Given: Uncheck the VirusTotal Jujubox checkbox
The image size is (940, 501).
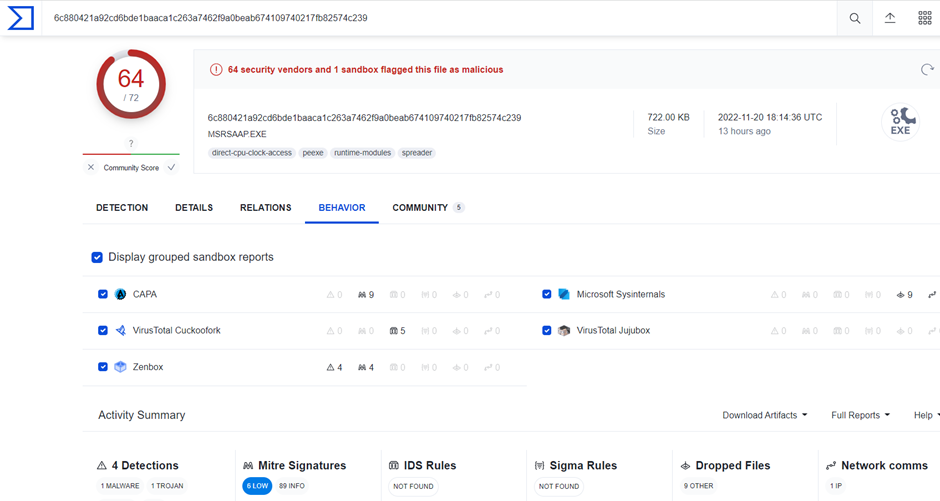Looking at the screenshot, I should click(547, 330).
